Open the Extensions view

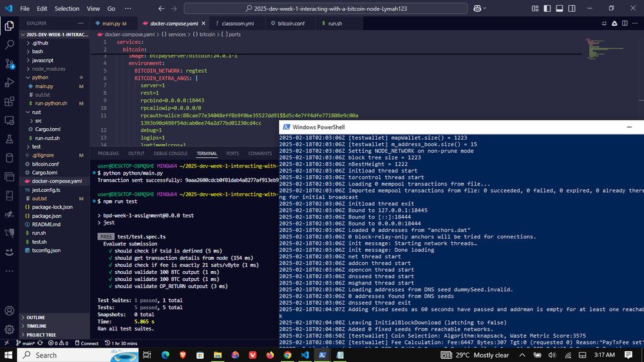pyautogui.click(x=9, y=102)
